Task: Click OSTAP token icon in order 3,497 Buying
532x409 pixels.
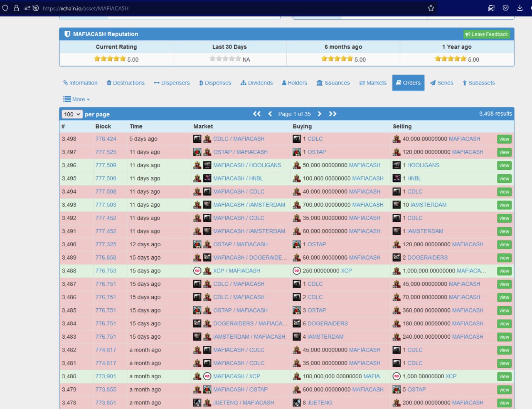Action: [x=297, y=152]
